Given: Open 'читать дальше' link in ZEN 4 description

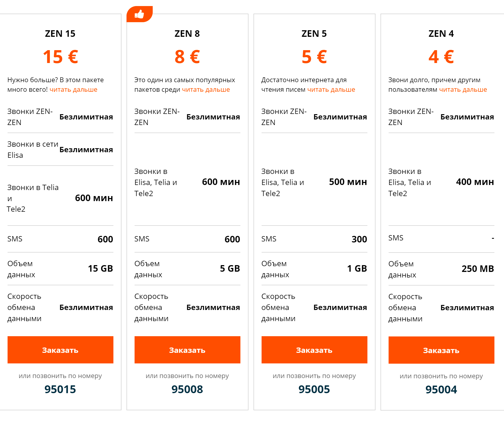Looking at the screenshot, I should pos(463,89).
